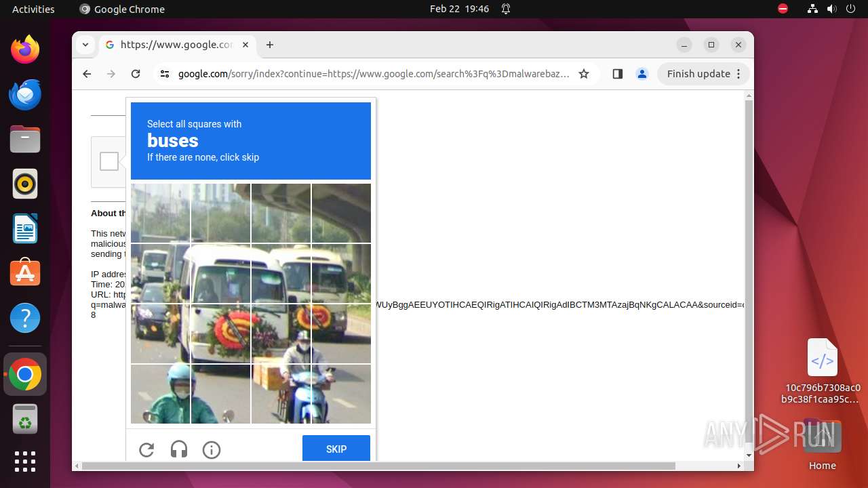Screen dimensions: 868x488
Task: Open the Help icon in dock
Action: click(25, 318)
